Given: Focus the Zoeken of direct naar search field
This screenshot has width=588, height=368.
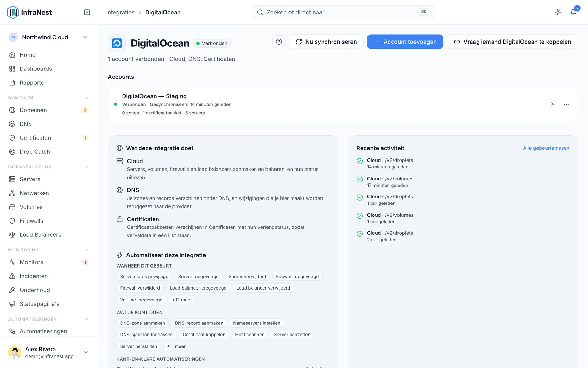Looking at the screenshot, I should click(343, 12).
